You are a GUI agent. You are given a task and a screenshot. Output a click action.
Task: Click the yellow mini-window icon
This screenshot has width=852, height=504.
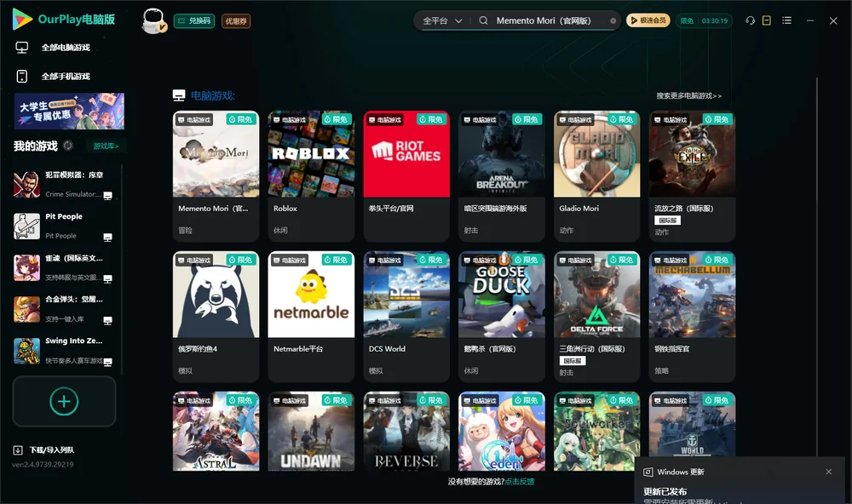(x=767, y=20)
